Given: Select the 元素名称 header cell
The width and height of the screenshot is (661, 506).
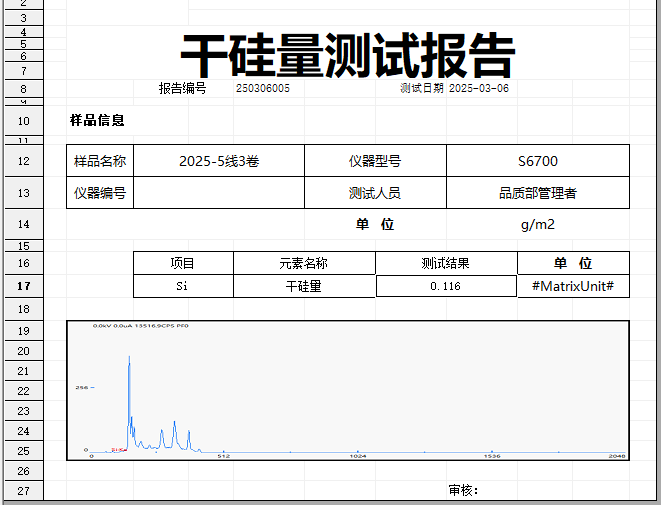Looking at the screenshot, I should click(304, 263).
